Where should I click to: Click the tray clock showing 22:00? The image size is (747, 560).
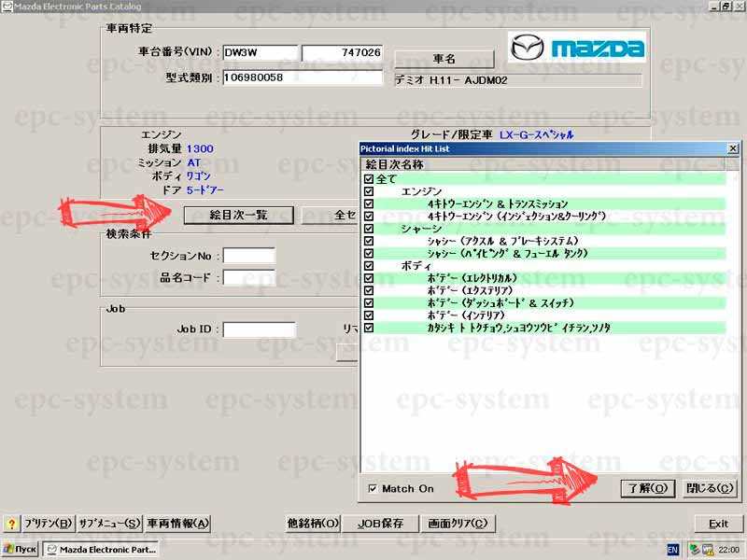(x=729, y=550)
